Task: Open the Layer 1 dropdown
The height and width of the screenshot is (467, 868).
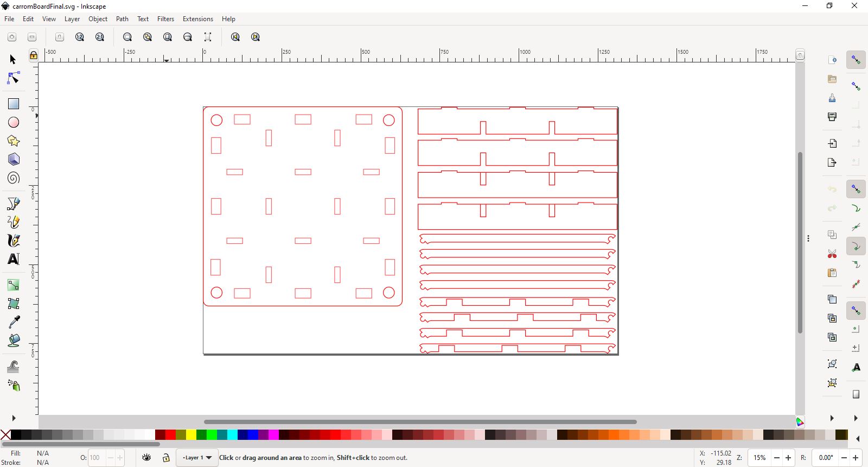Action: (x=197, y=458)
